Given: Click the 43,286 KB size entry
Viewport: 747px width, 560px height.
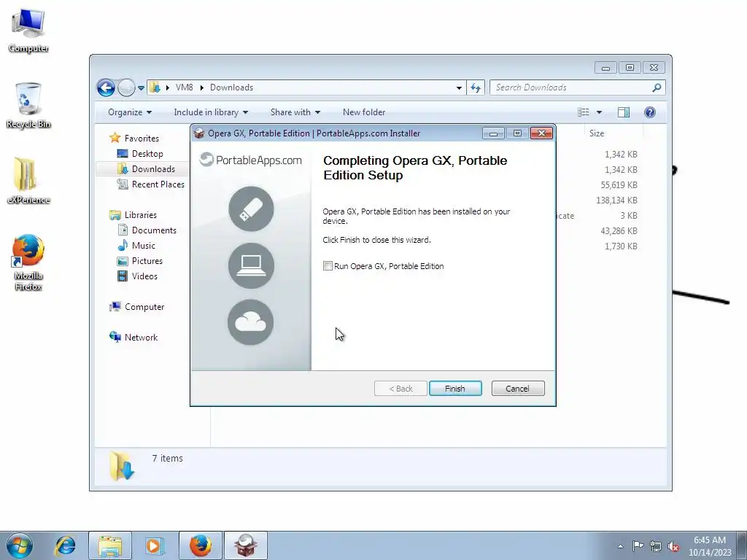Looking at the screenshot, I should 619,231.
